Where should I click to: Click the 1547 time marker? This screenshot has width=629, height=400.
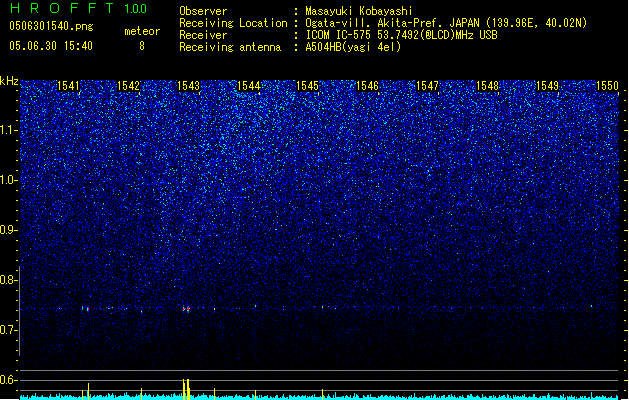(428, 86)
